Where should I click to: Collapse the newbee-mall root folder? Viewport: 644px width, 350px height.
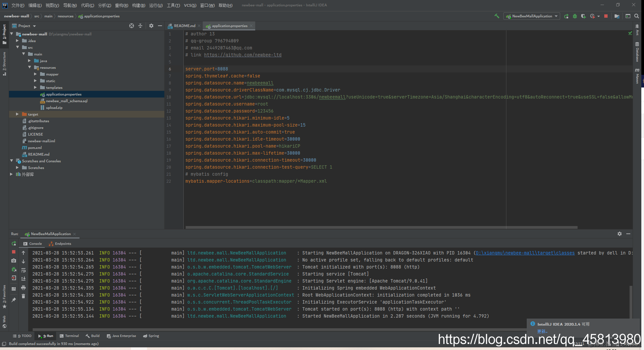pyautogui.click(x=12, y=34)
